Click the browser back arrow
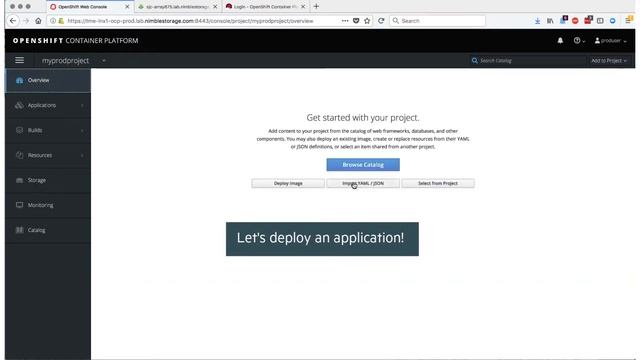This screenshot has width=640, height=360. (x=13, y=20)
